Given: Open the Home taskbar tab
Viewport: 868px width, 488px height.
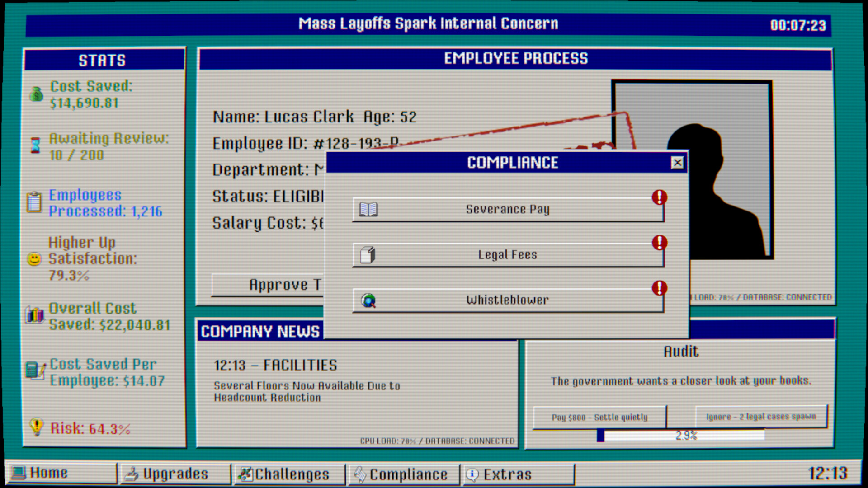Looking at the screenshot, I should coord(61,474).
